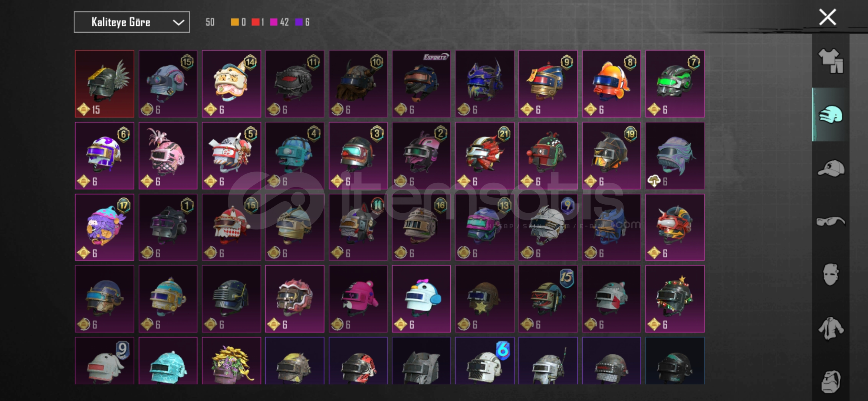Screen dimensions: 868x401
Task: Close the inventory with the X icon
Action: tap(828, 17)
